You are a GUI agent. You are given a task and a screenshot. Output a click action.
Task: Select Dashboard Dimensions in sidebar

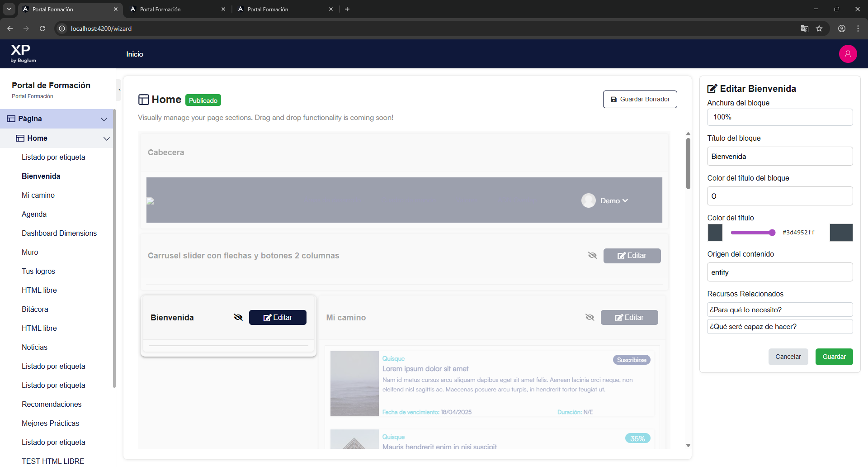[59, 233]
